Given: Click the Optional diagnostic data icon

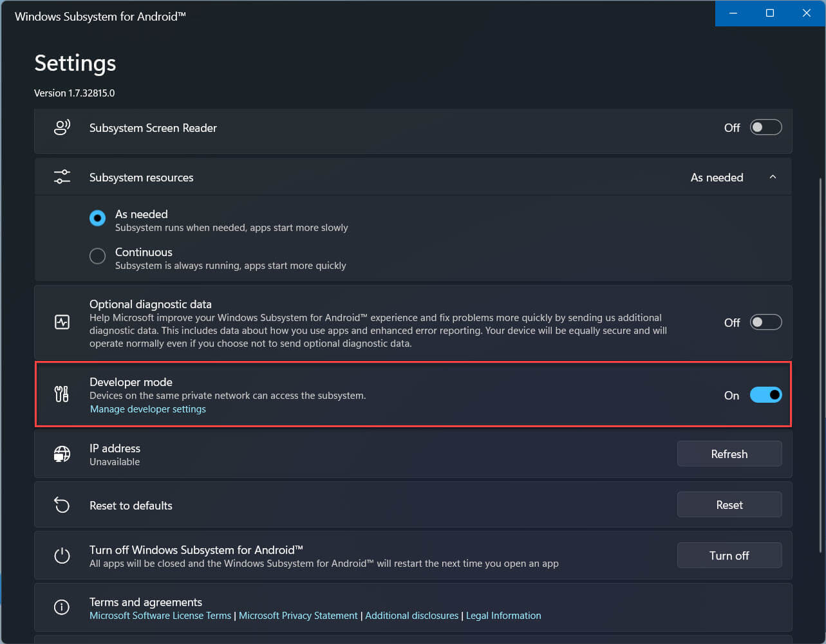Looking at the screenshot, I should (62, 322).
